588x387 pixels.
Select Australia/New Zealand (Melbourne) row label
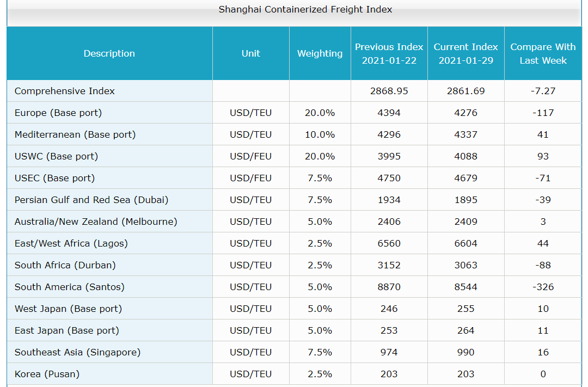96,222
